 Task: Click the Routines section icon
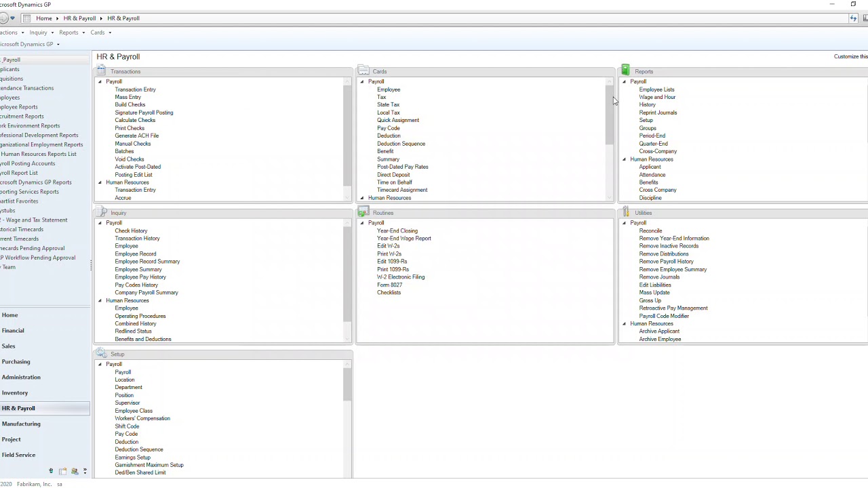click(x=363, y=212)
